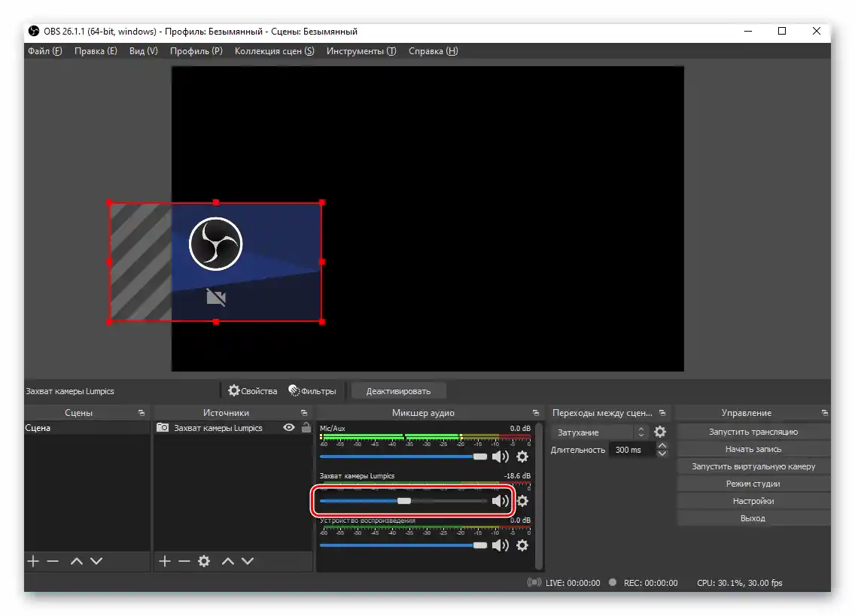Click Запустить трансляцию button
This screenshot has height=616, width=855.
753,432
